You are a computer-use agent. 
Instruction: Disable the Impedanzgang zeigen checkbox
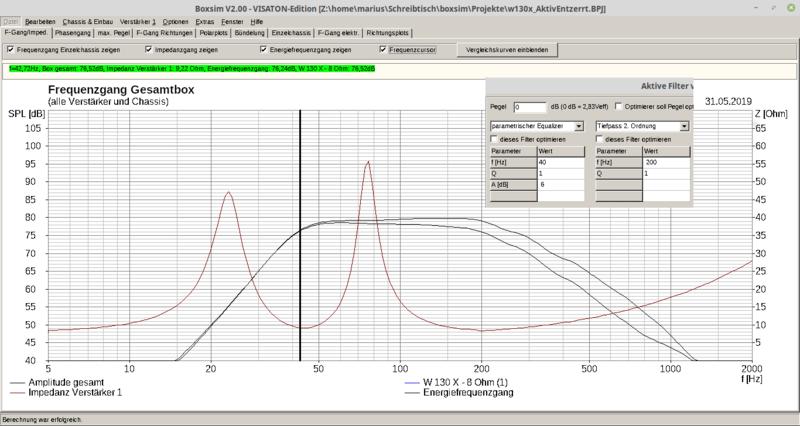click(x=147, y=48)
